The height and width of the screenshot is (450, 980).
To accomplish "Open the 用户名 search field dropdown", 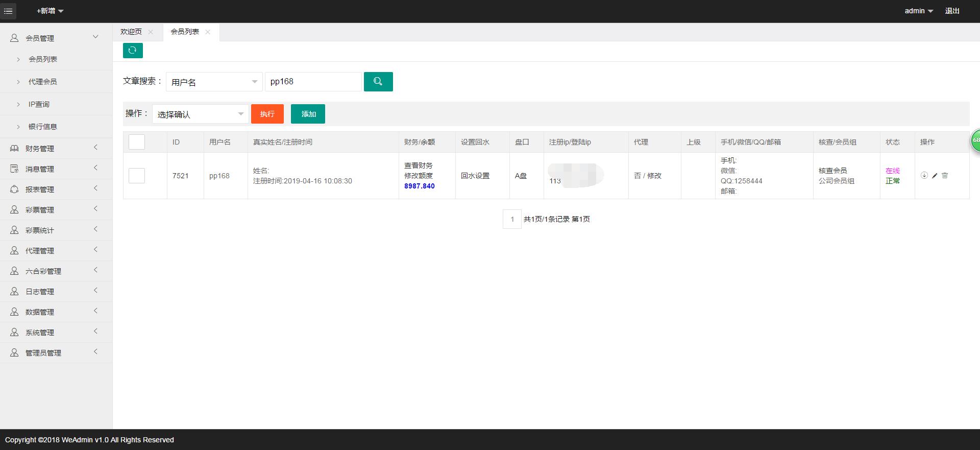I will point(214,82).
